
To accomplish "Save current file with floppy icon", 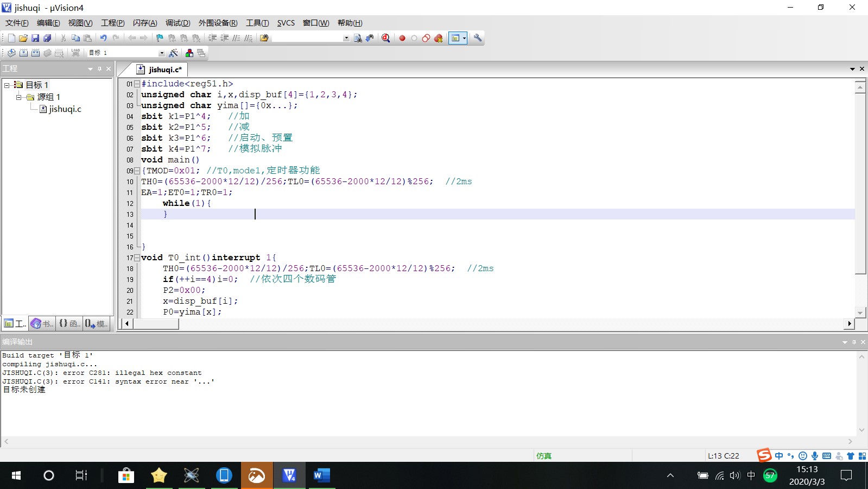I will coord(35,38).
